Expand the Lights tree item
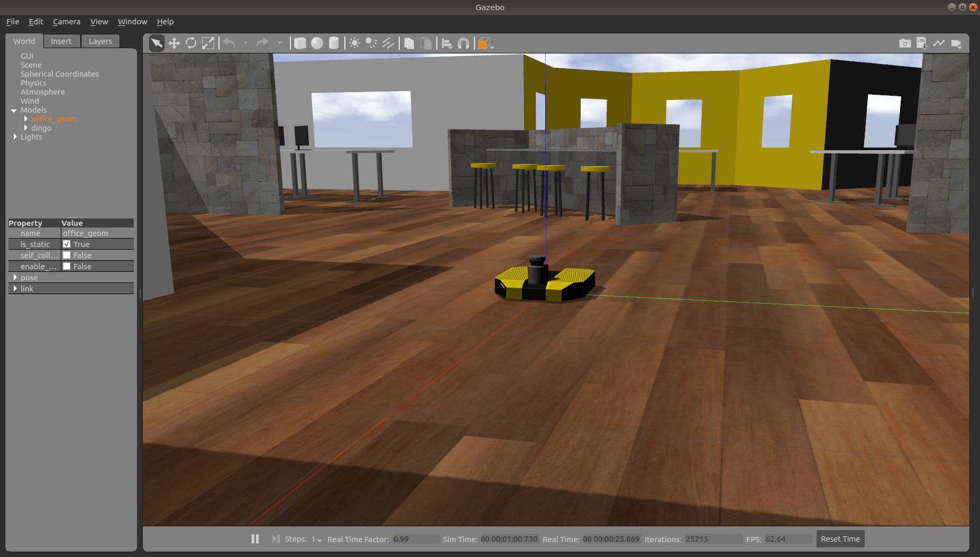 tap(15, 137)
